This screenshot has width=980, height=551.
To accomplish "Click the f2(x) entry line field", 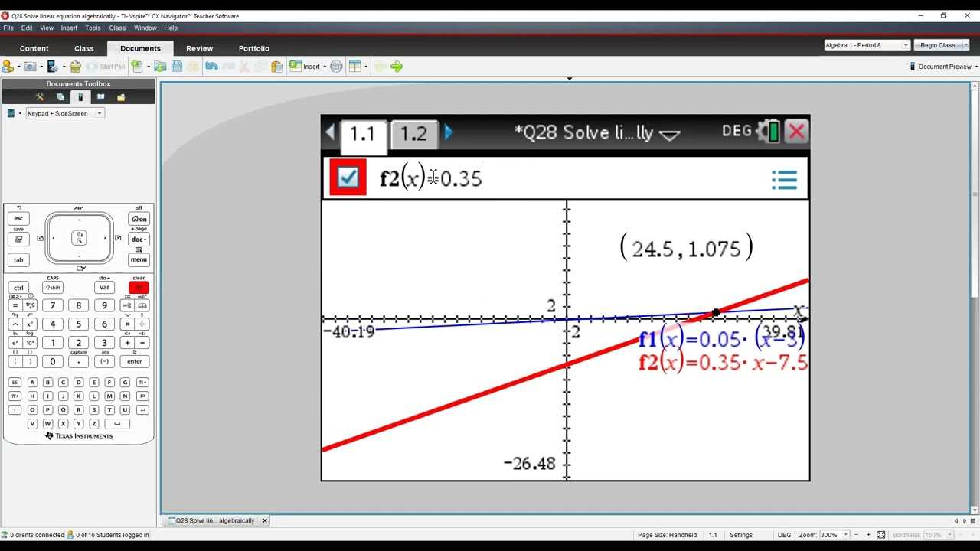I will point(567,178).
